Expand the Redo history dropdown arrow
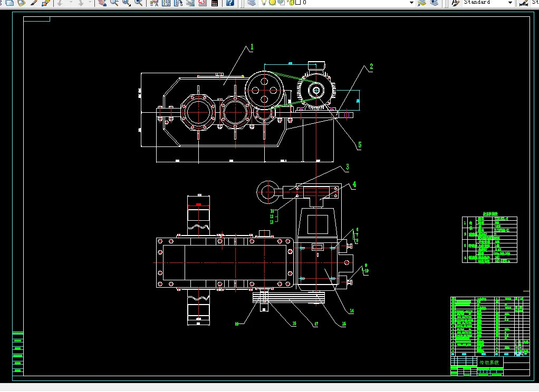Screen dimensions: 539x392 pyautogui.click(x=90, y=3)
